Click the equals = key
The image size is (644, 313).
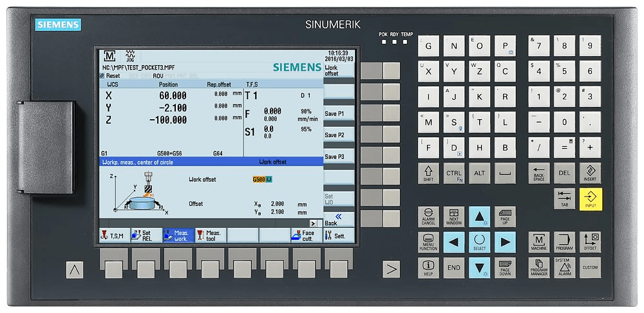tap(564, 148)
